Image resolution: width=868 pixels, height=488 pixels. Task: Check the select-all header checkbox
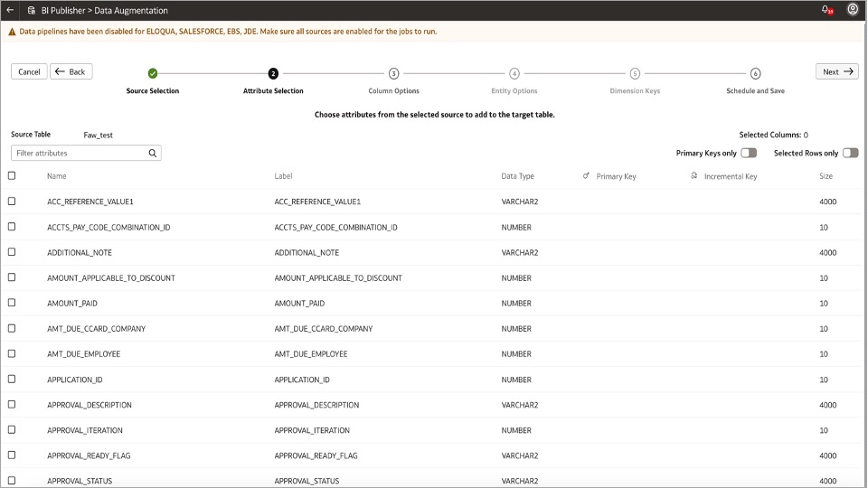pyautogui.click(x=12, y=175)
